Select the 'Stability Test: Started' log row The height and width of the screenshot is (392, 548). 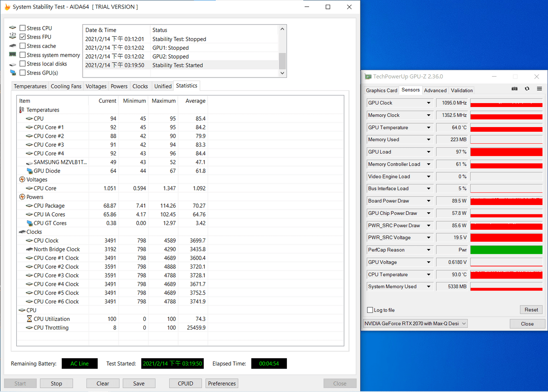click(181, 65)
